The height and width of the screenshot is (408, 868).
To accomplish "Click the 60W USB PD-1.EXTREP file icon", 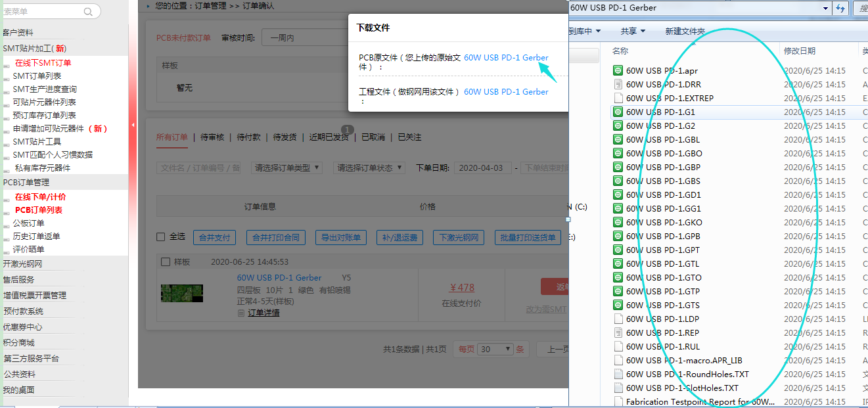I will point(618,99).
